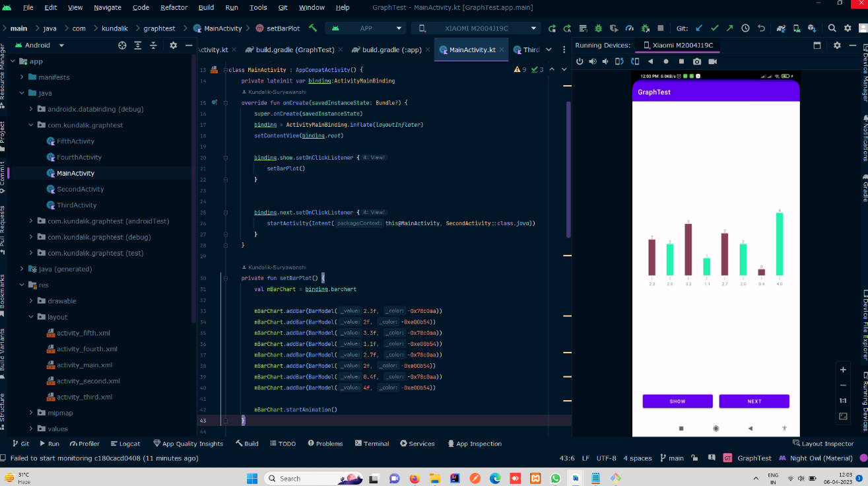Toggle the Problems tool window
Viewport: 868px width, 486px height.
[325, 444]
